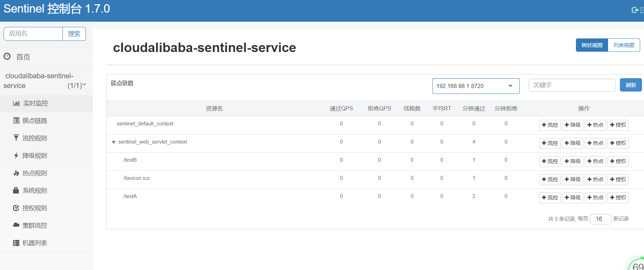The height and width of the screenshot is (270, 644).
Task: Click the 资源名 column header
Action: tap(214, 109)
